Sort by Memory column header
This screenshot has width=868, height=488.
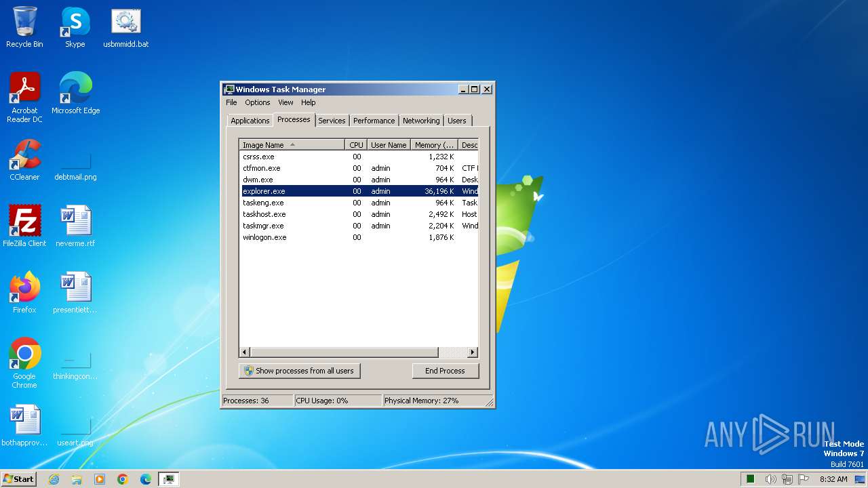[434, 145]
